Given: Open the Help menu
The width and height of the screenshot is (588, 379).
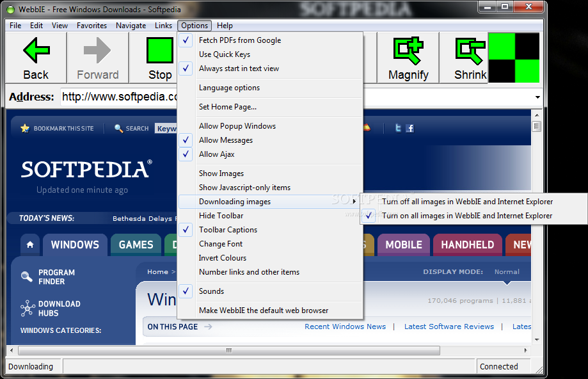Looking at the screenshot, I should [225, 26].
